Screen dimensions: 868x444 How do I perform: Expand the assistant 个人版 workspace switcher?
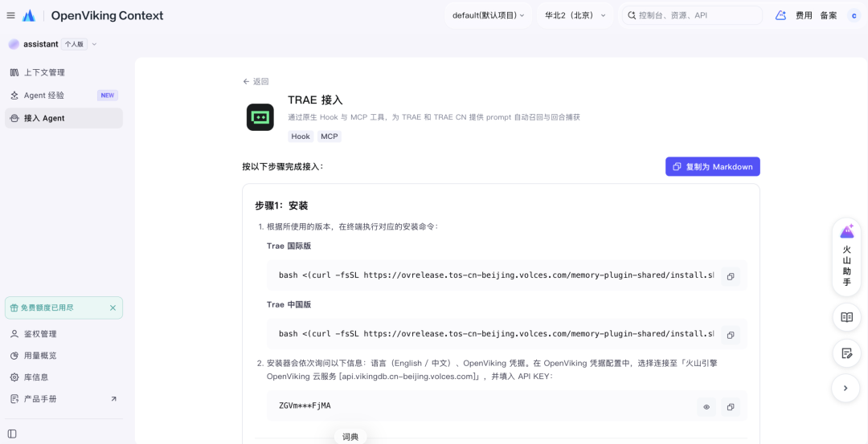point(52,44)
